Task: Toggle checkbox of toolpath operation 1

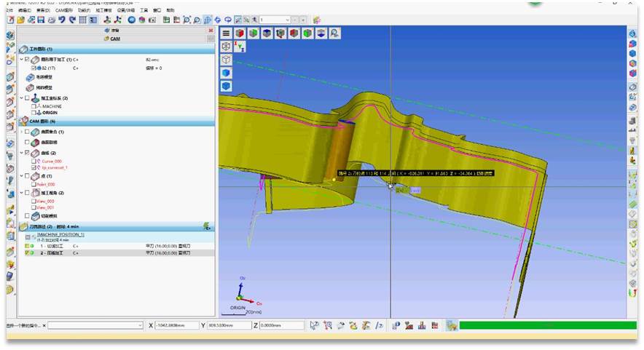Action: [27, 246]
